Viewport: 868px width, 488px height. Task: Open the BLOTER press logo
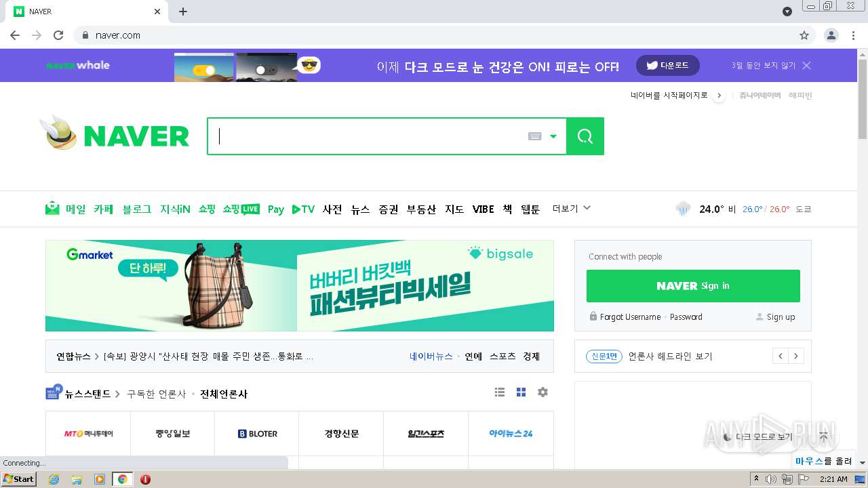coord(257,434)
